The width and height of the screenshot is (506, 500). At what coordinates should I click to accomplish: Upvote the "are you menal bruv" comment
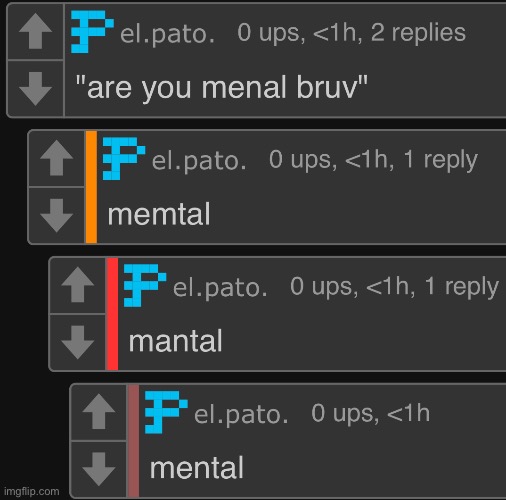[35, 32]
